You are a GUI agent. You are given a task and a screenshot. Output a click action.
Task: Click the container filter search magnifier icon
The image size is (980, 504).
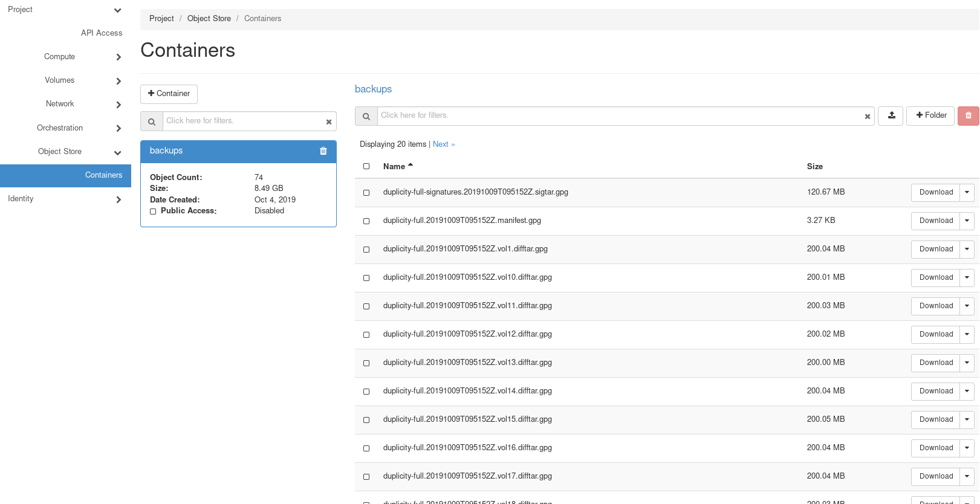(152, 121)
